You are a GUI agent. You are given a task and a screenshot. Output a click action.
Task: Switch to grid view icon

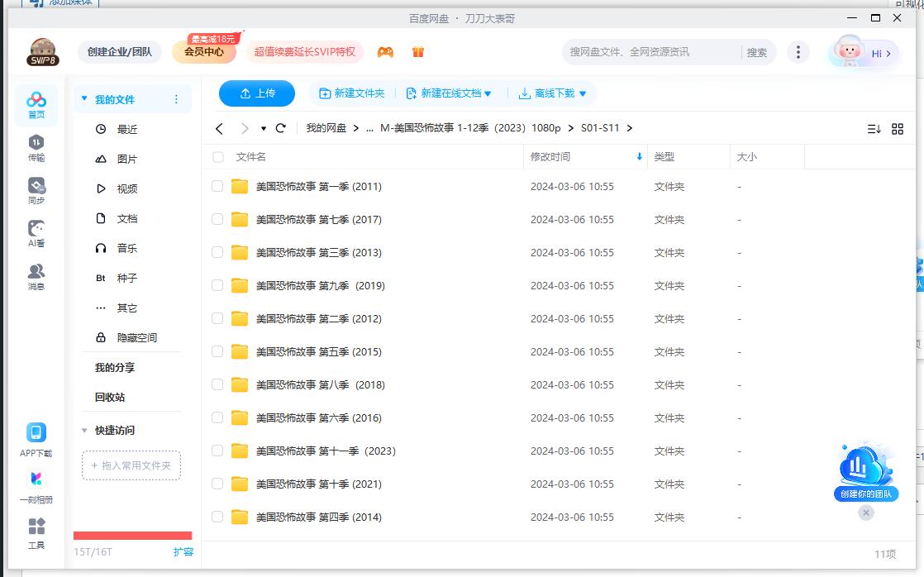[898, 129]
